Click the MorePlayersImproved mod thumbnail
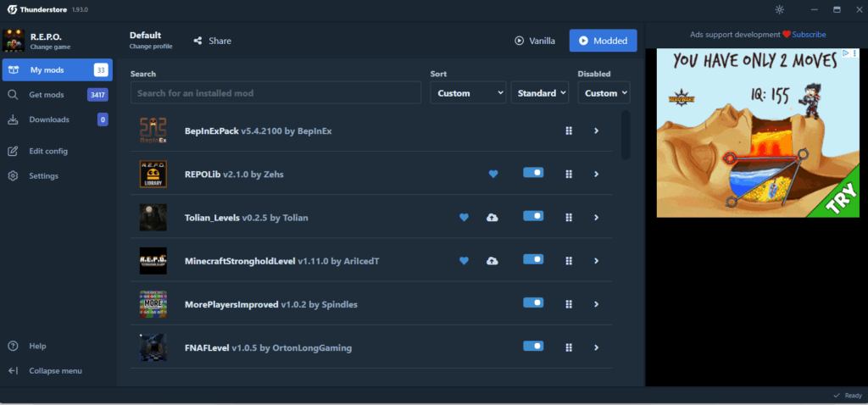Viewport: 868px width, 405px height. [153, 304]
